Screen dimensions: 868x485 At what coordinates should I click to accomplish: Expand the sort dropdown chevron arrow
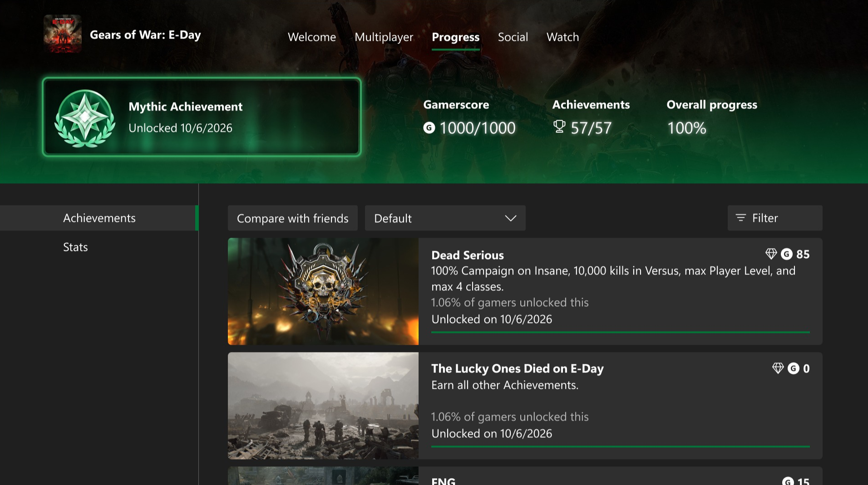(x=511, y=218)
